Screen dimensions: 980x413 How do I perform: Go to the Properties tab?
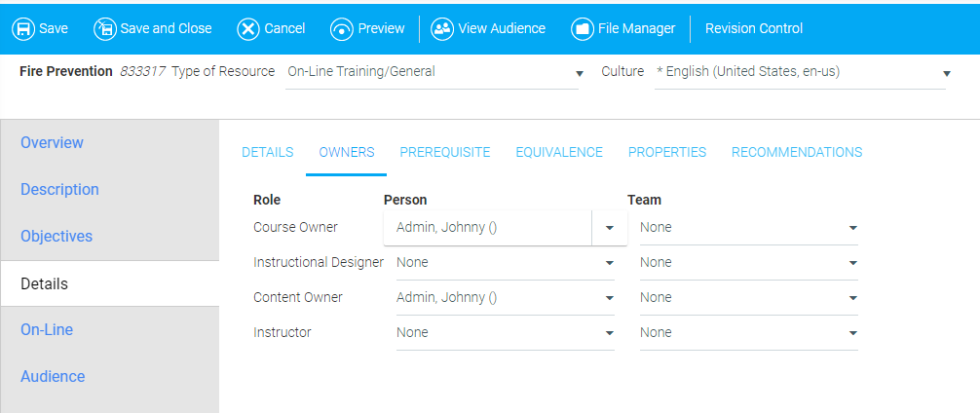666,153
